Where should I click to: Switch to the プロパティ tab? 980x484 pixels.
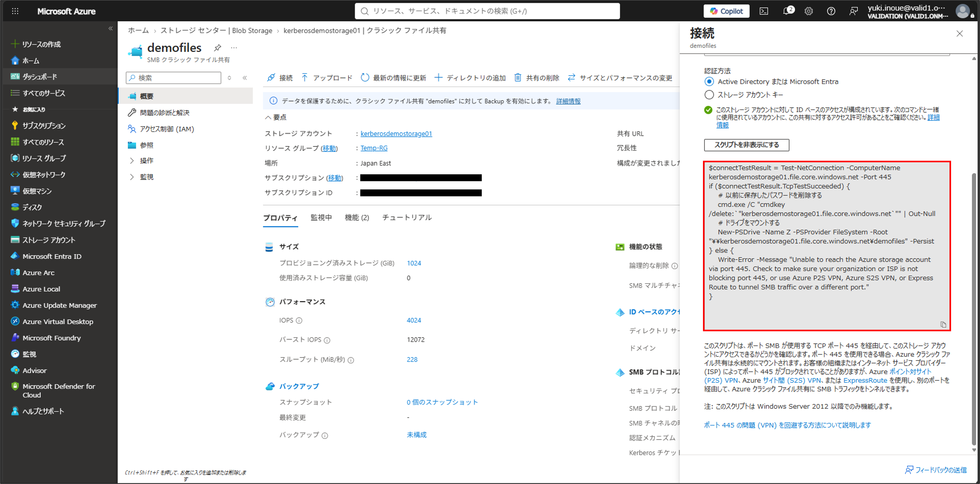tap(280, 218)
